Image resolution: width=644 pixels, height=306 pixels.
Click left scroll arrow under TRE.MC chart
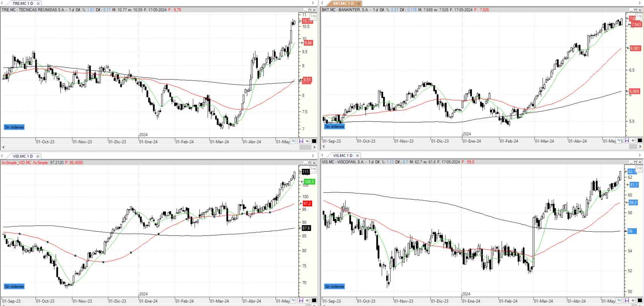pos(3,147)
